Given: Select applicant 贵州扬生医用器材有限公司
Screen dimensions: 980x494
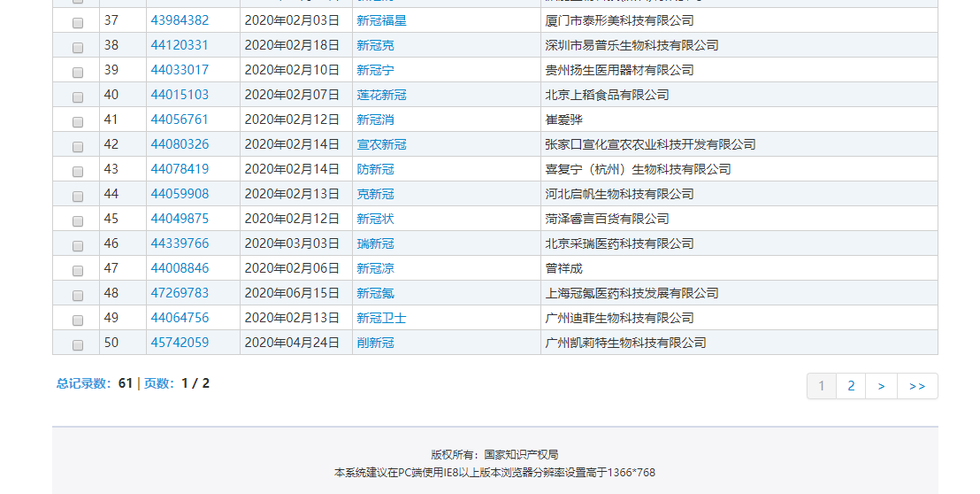Looking at the screenshot, I should pos(619,70).
